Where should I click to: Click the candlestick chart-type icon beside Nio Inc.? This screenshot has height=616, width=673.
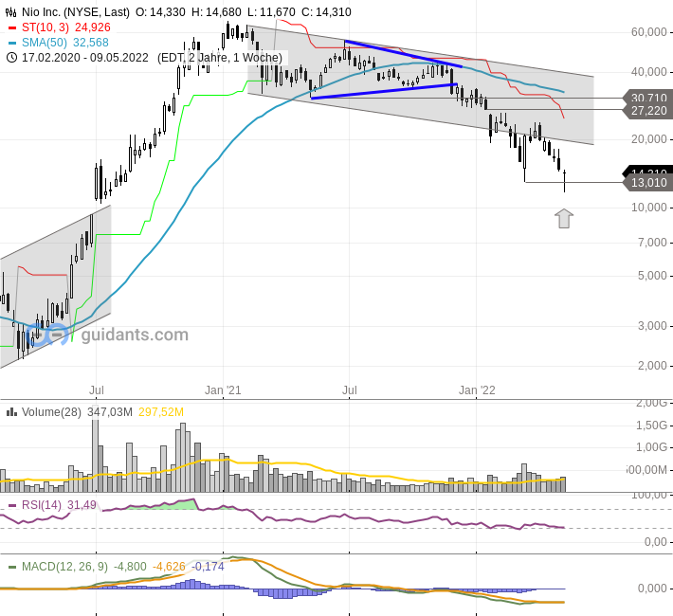[11, 12]
